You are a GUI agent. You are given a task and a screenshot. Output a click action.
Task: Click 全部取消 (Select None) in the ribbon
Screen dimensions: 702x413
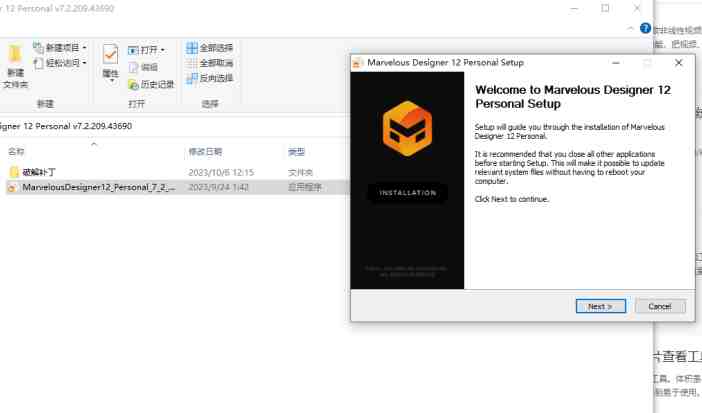click(x=209, y=63)
